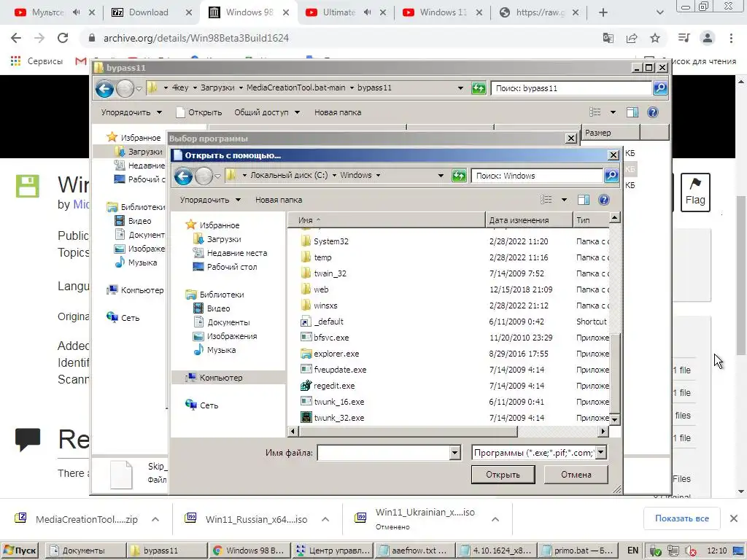Screen dimensions: 747x560
Task: Switch to the Download tab
Action: [149, 12]
